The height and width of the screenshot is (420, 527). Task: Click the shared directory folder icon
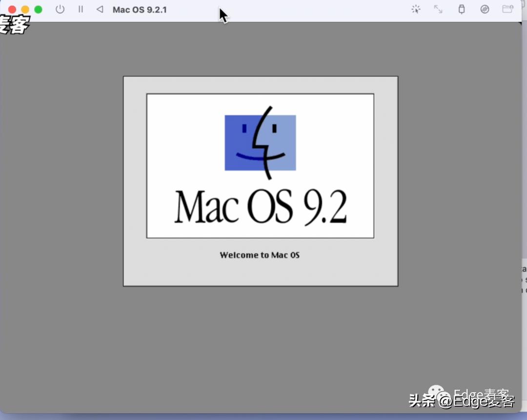tap(507, 9)
